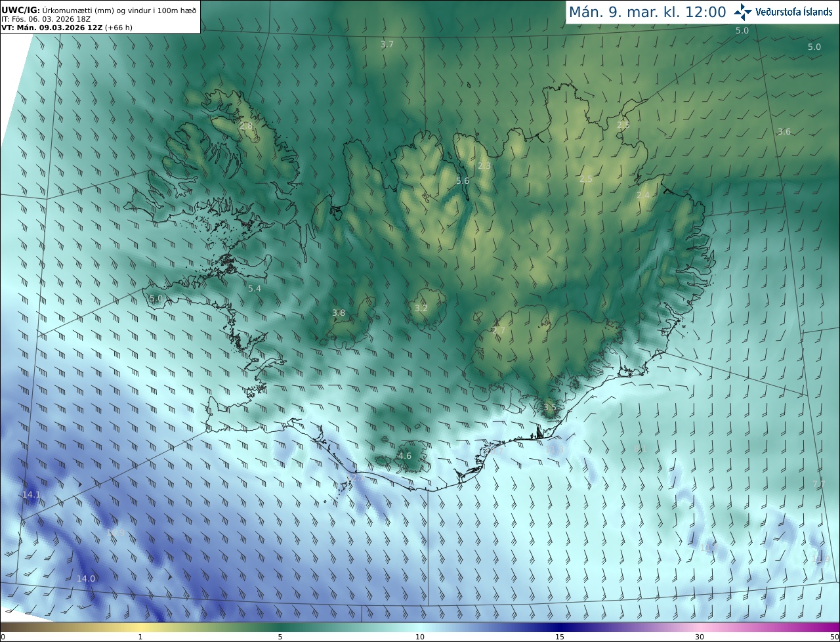Click the 'Mán. 9. mar. kl. 12:00' date header
This screenshot has height=642, width=840.
[647, 12]
